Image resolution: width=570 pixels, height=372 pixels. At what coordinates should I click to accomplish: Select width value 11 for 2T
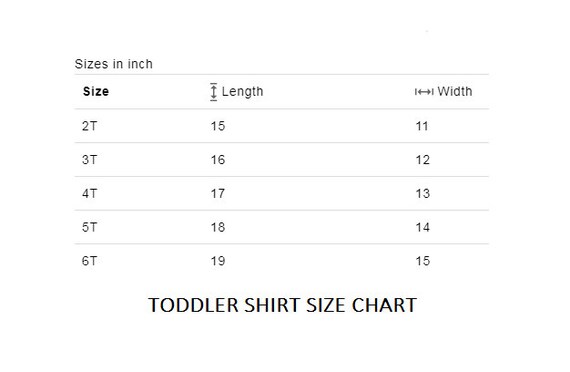point(422,126)
